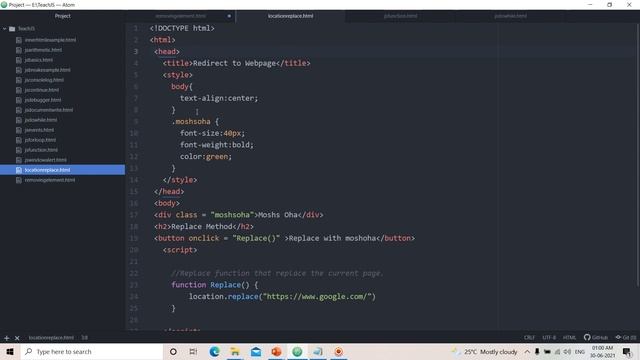Click file icon beside jsbasics.html
Screen dimensions: 640x360
click(x=19, y=60)
